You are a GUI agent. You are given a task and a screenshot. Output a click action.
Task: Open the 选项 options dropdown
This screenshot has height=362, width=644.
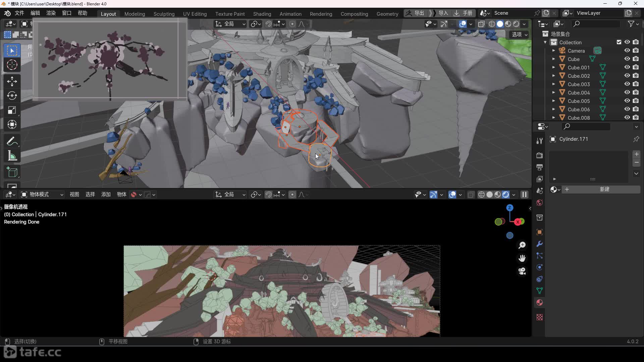tap(520, 35)
